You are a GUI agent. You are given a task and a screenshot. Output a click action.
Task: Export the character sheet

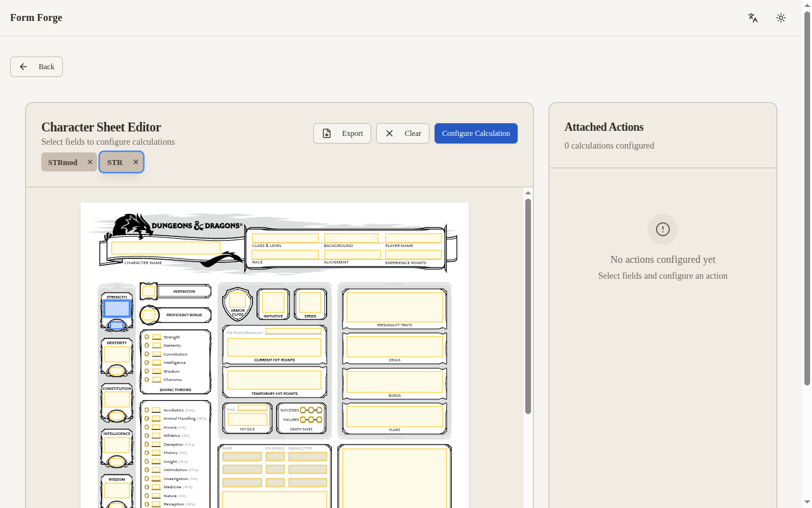click(342, 133)
